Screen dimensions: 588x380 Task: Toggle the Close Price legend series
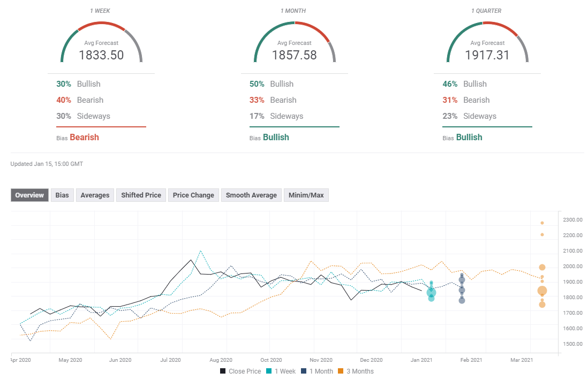point(240,371)
